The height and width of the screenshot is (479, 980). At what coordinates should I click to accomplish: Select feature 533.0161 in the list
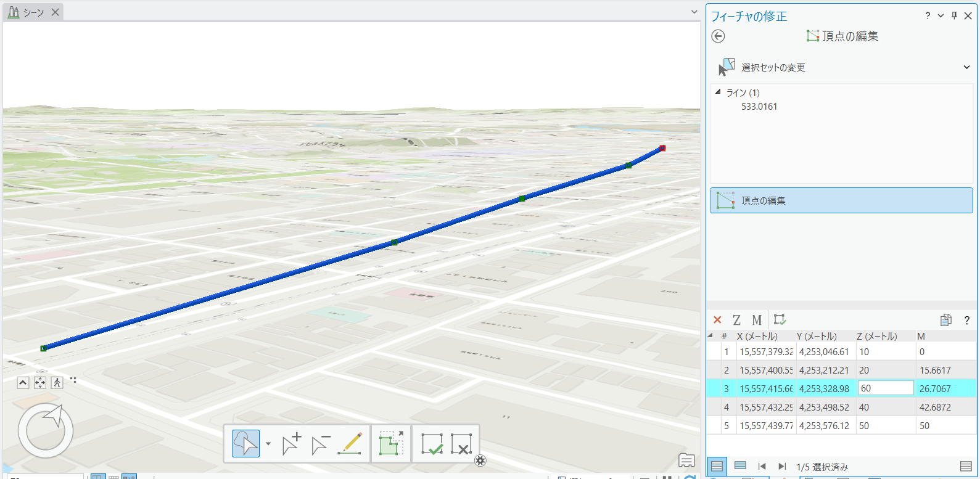[x=759, y=107]
